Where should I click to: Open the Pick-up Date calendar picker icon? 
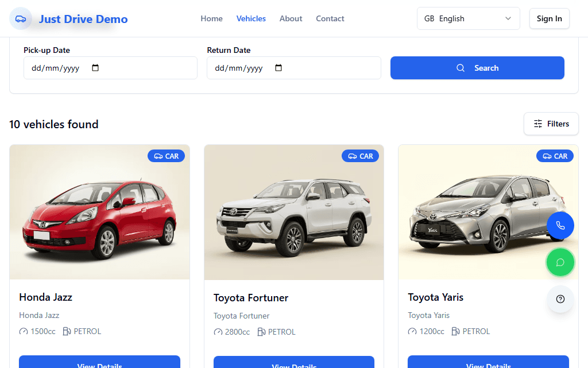coord(95,68)
